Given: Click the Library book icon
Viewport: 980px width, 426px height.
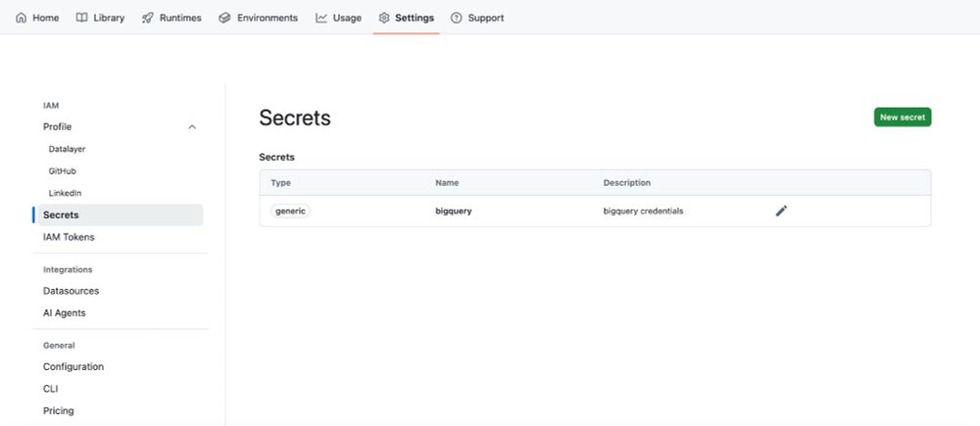Looking at the screenshot, I should click(x=82, y=18).
